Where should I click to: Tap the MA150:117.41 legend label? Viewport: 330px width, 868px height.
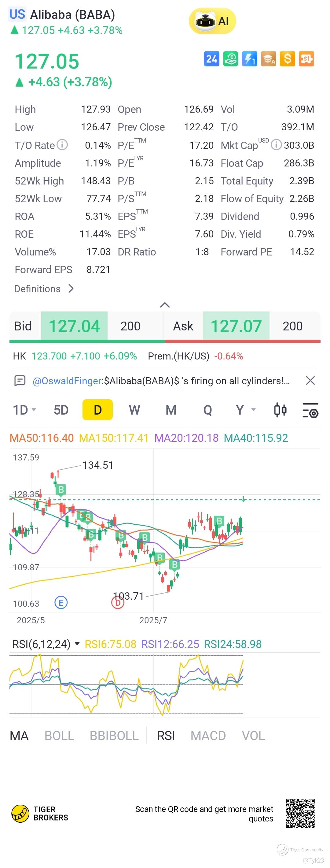click(114, 438)
